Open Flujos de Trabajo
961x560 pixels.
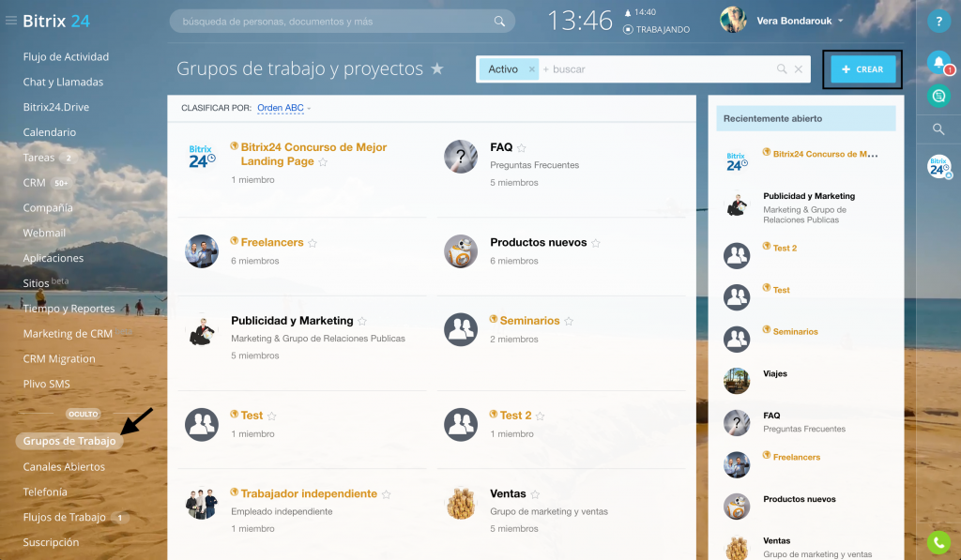[x=65, y=517]
